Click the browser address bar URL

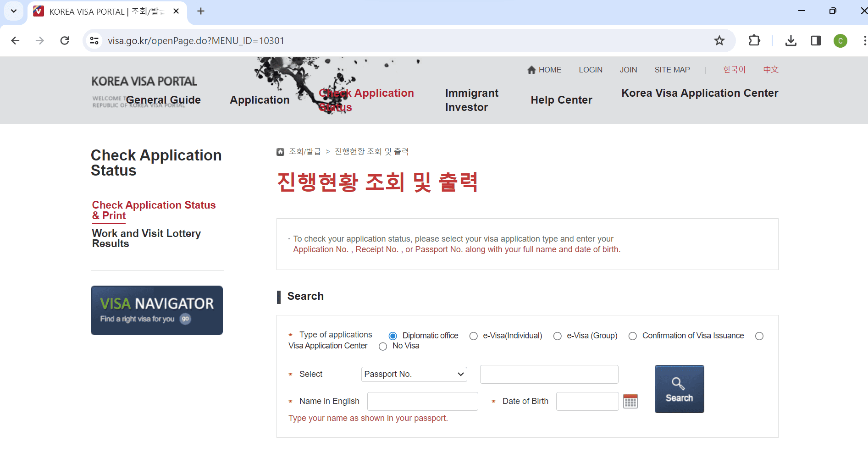[x=196, y=41]
